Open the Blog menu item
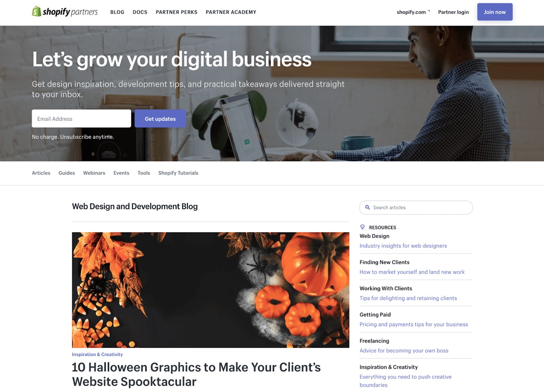 [117, 12]
